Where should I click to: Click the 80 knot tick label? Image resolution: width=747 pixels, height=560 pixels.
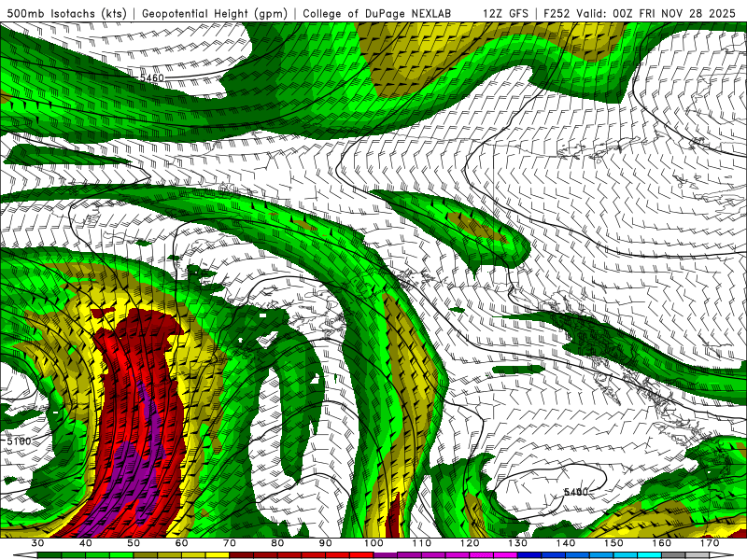tap(277, 543)
